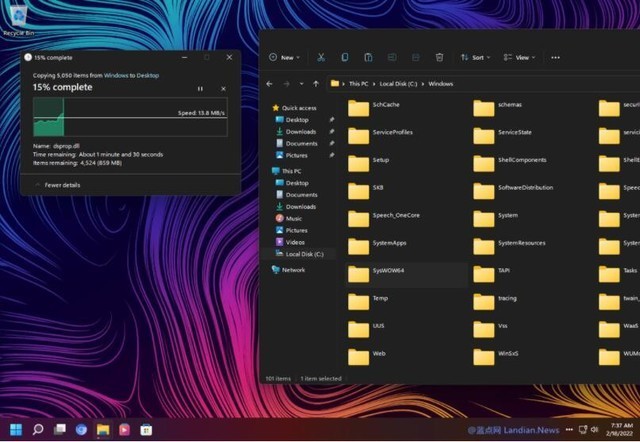This screenshot has width=640, height=442.
Task: Open the See more ellipsis menu
Action: coord(555,58)
